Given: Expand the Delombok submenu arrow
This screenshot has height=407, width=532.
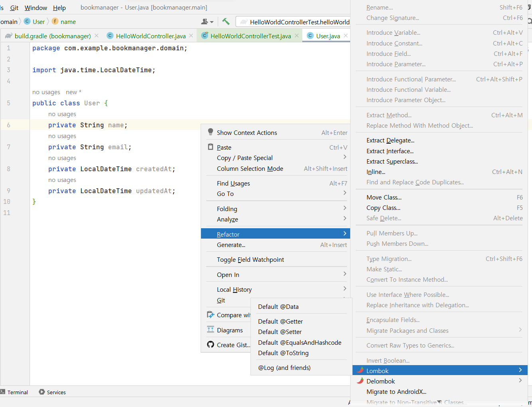Looking at the screenshot, I should tap(520, 381).
